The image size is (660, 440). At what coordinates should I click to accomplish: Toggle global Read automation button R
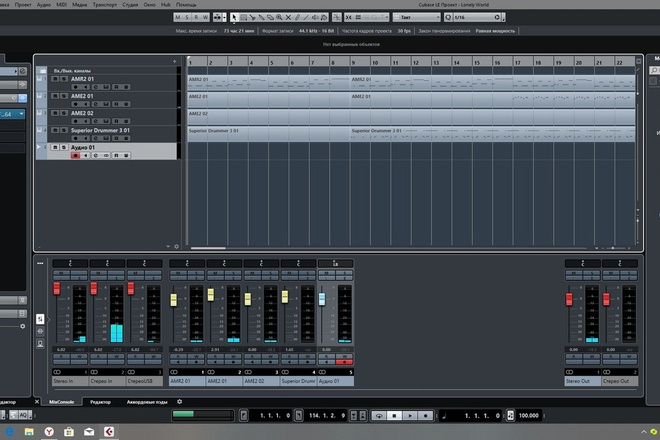(x=196, y=17)
